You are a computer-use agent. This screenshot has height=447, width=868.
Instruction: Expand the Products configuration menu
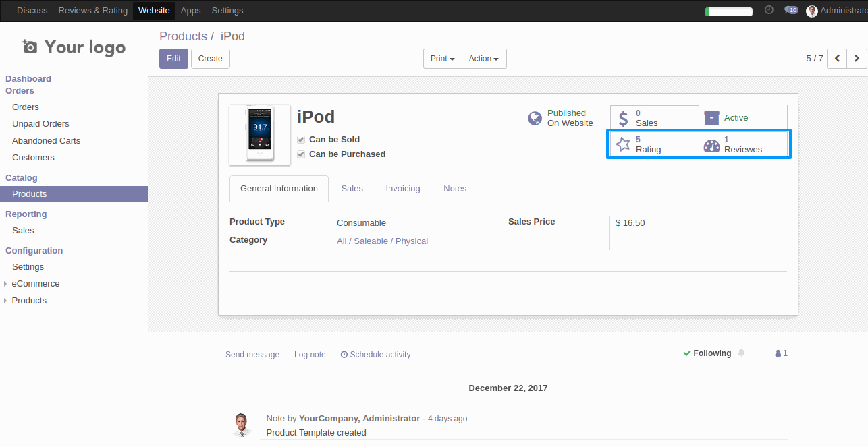click(29, 301)
